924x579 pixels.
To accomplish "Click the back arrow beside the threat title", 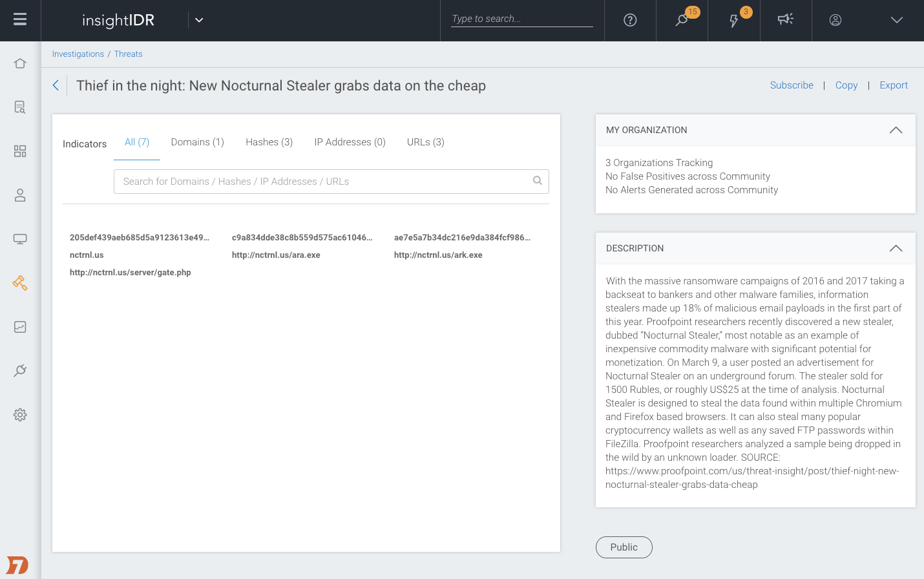I will (56, 85).
